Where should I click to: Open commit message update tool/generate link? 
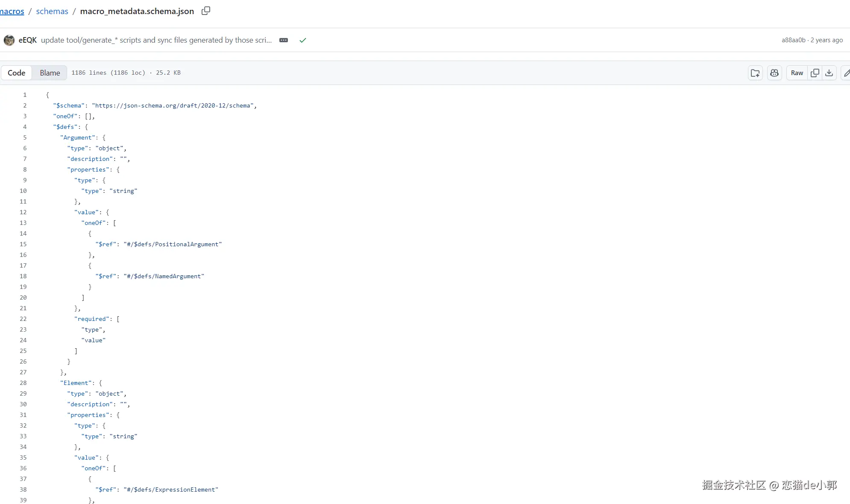click(x=156, y=40)
